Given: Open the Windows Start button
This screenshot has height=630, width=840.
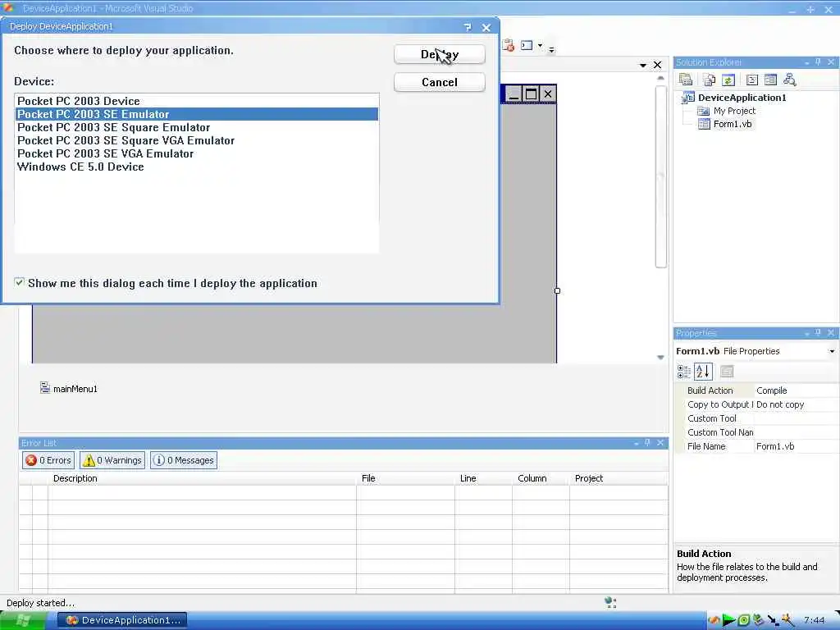Looking at the screenshot, I should point(23,620).
